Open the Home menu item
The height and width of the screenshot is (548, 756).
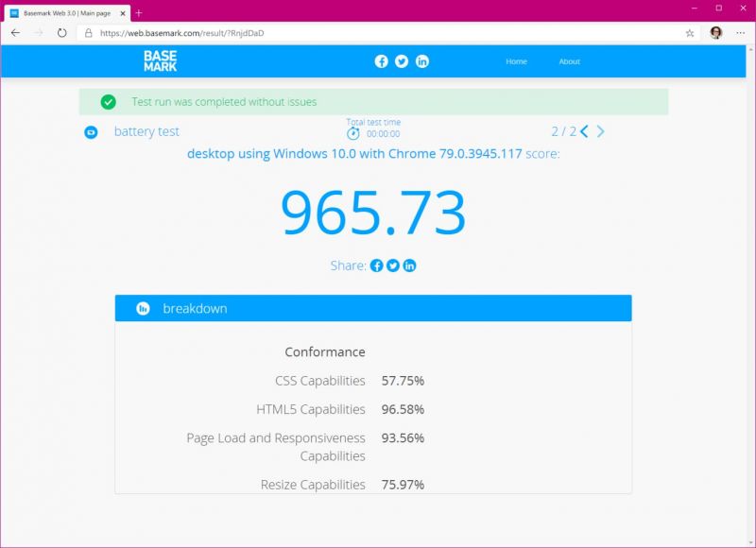pyautogui.click(x=517, y=60)
